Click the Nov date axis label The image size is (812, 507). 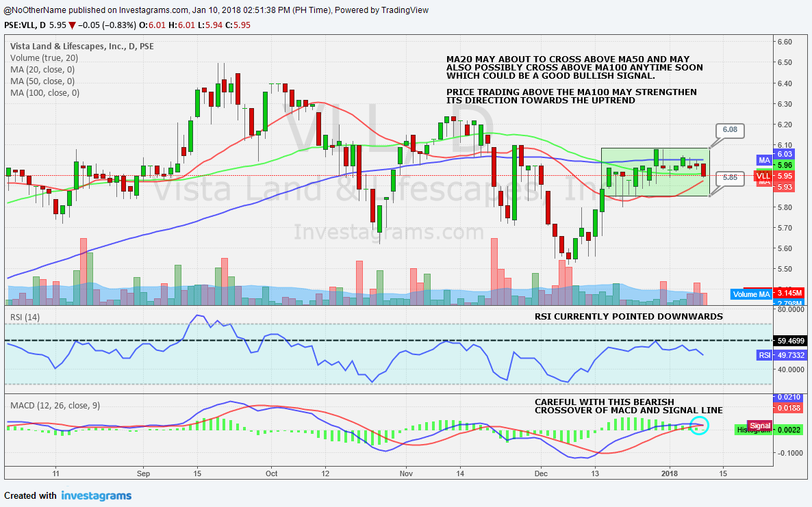tap(407, 473)
